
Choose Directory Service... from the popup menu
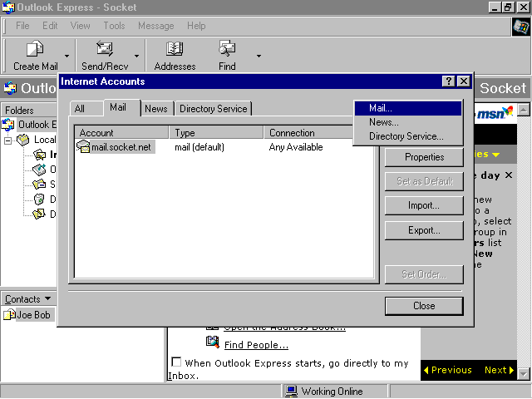408,136
